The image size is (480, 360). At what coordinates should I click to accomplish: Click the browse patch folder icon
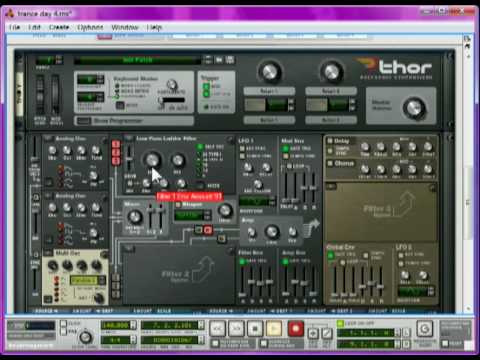(219, 60)
